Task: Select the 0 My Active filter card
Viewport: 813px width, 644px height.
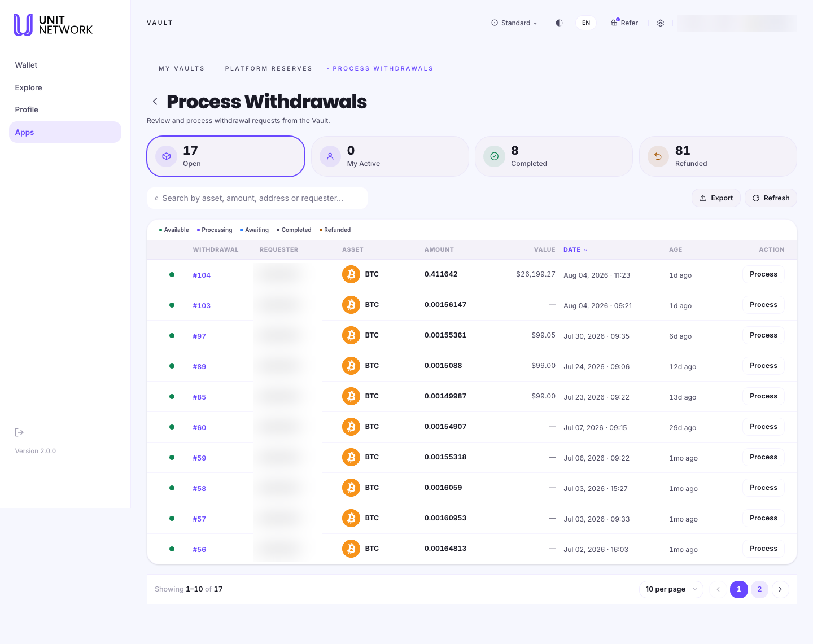Action: [x=390, y=156]
